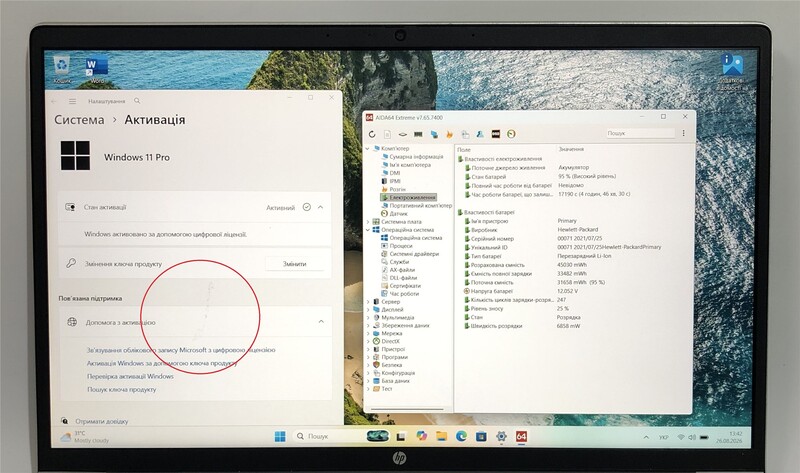Click the blue monitors icon in AIDA64 toolbar
The image size is (800, 473).
pyautogui.click(x=434, y=134)
